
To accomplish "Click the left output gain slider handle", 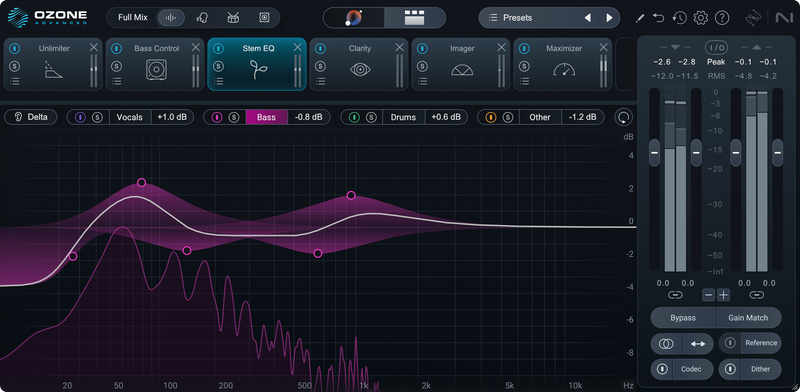I will (736, 153).
